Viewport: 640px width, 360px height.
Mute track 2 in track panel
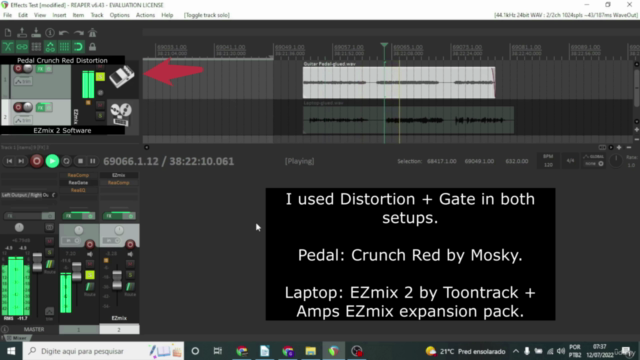tap(100, 105)
